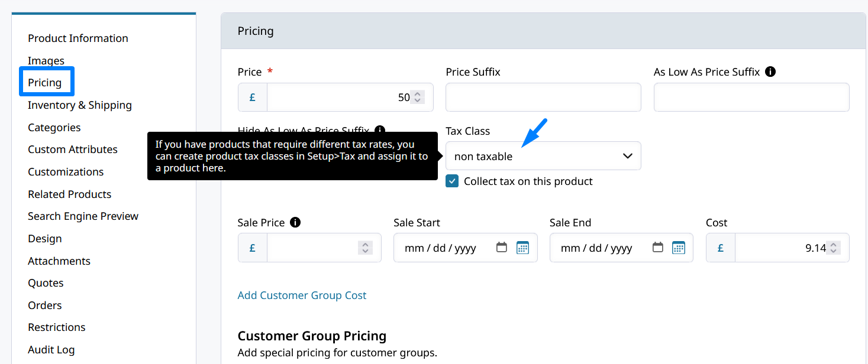Click the Sale Price stepper arrows
This screenshot has width=868, height=364.
pyautogui.click(x=366, y=248)
